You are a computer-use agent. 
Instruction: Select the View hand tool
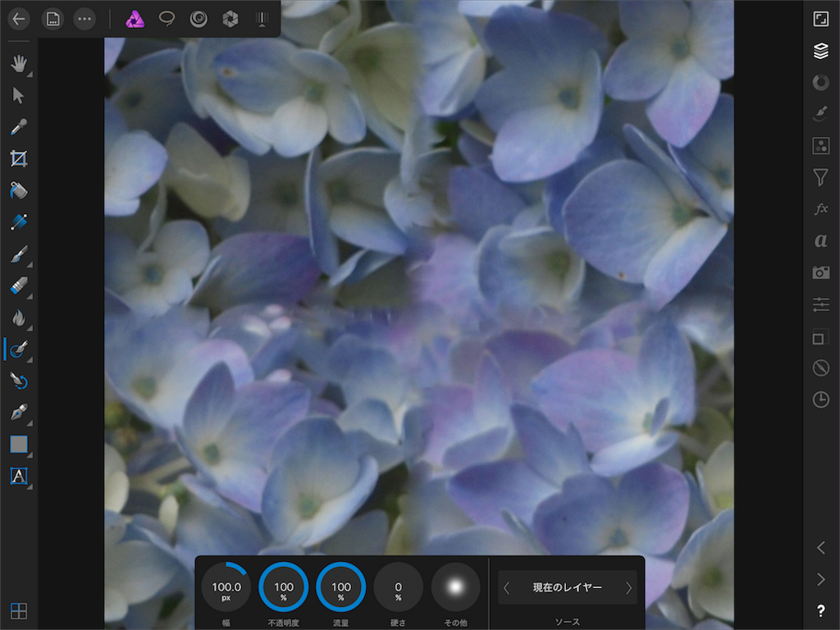tap(19, 64)
